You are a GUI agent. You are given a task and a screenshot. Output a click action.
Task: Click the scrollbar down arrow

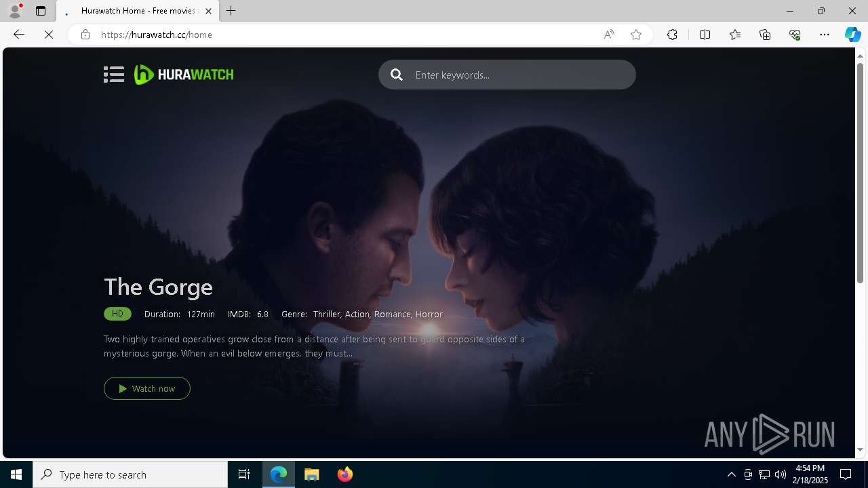pos(861,450)
